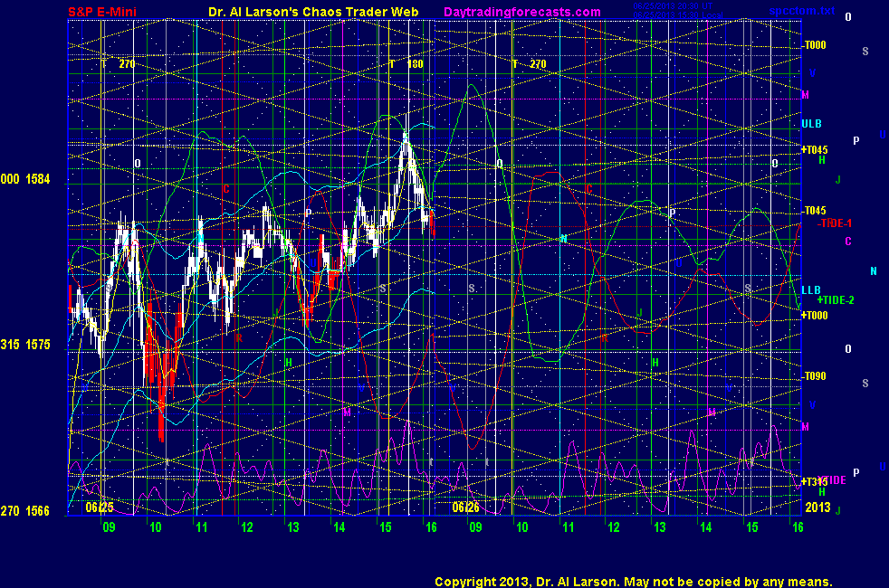This screenshot has height=588, width=889.
Task: Click "Dr. Al Larson's Chaos Trader Web" heading
Action: (313, 12)
